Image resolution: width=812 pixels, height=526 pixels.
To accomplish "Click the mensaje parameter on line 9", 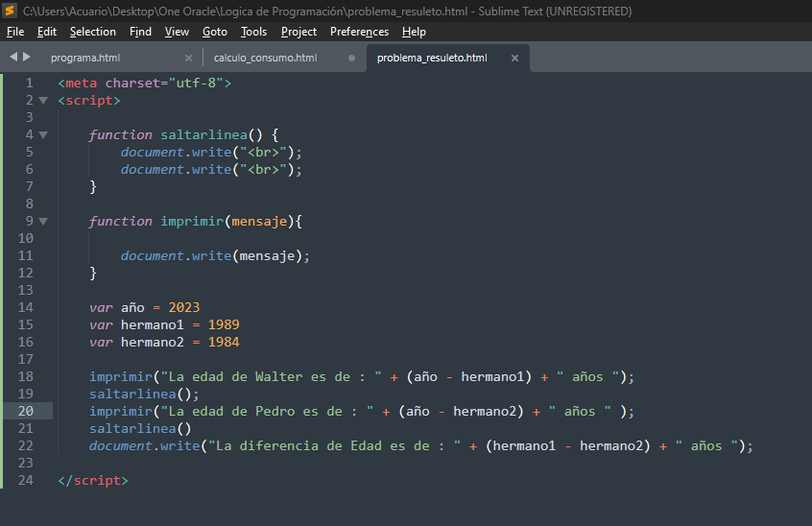I will pos(259,222).
